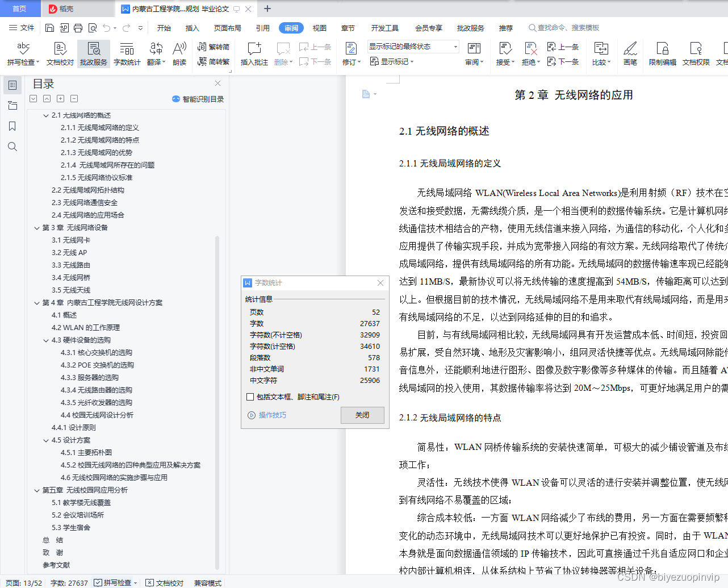728x588 pixels.
Task: Collapse 第 3 章 无线网络设备 node
Action: pos(37,228)
